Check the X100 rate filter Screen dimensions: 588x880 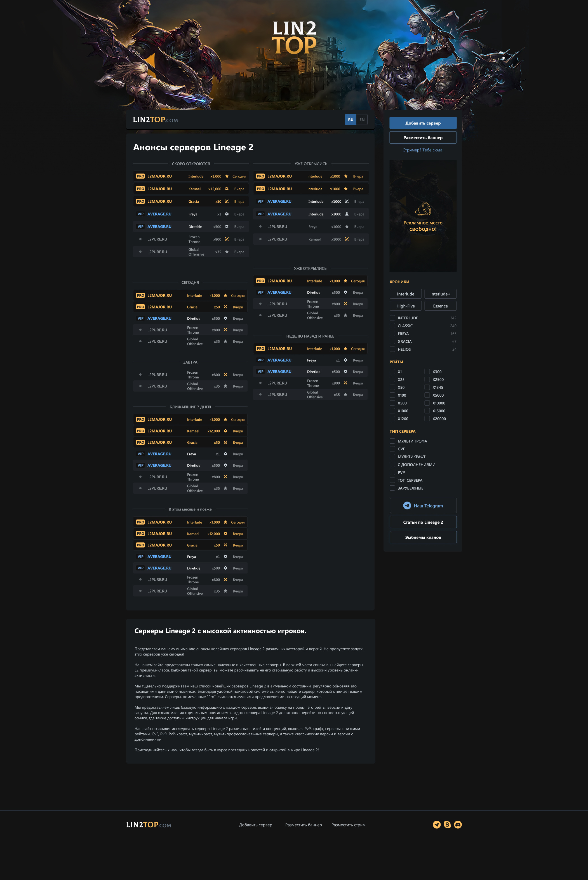pos(392,395)
